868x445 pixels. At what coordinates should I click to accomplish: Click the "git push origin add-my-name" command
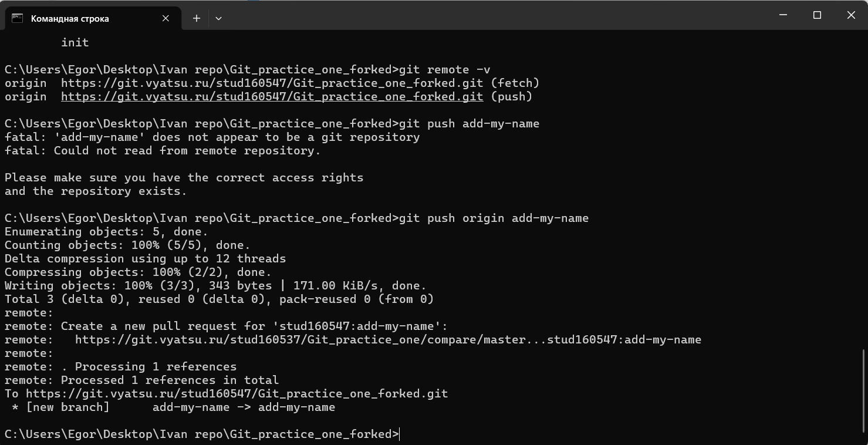click(494, 218)
